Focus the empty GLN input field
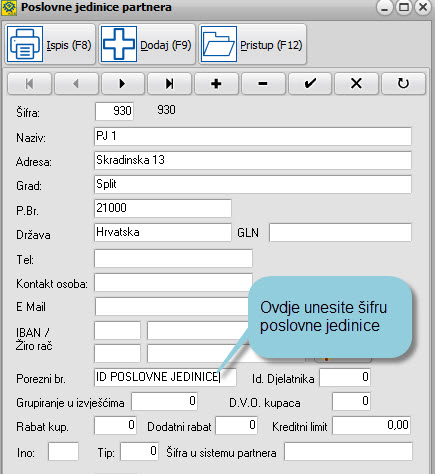 pos(340,232)
